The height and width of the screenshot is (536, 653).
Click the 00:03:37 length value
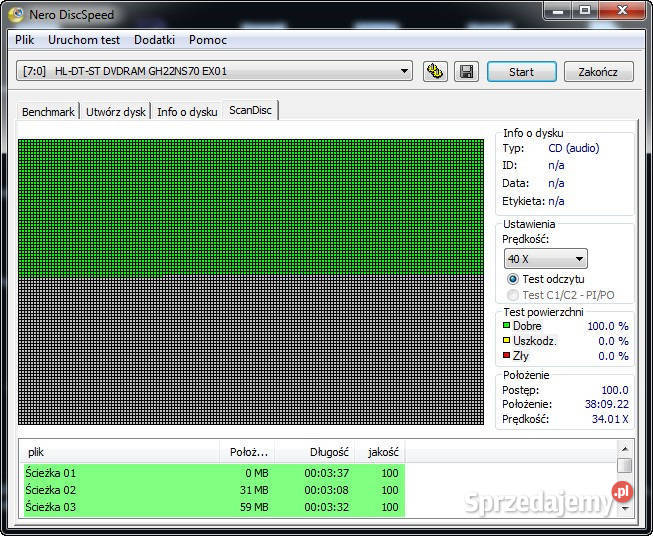(x=326, y=473)
